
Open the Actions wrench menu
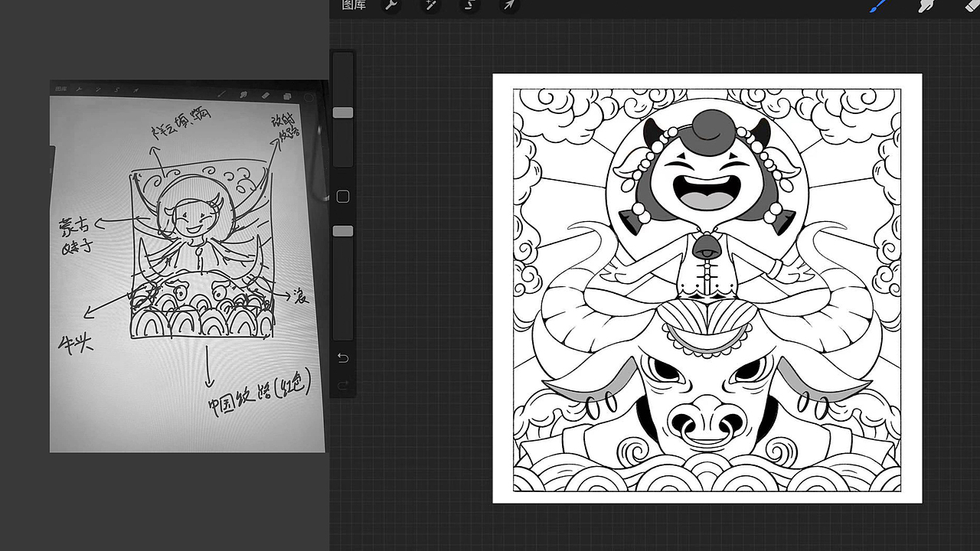[391, 5]
